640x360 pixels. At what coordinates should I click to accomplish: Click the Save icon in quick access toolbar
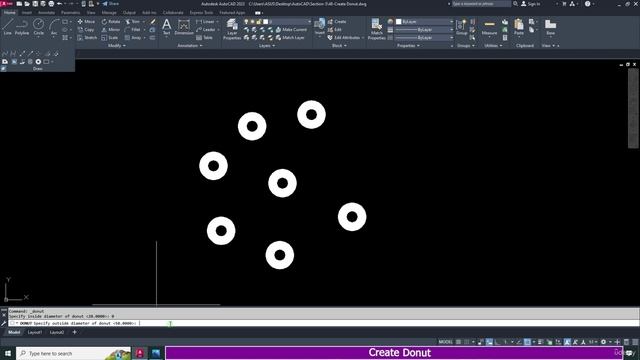[x=35, y=4]
